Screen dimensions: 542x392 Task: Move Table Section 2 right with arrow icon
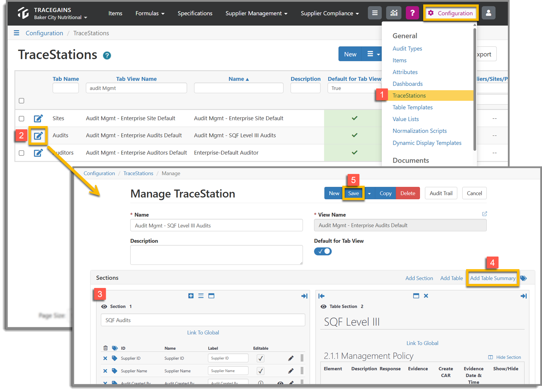click(524, 296)
